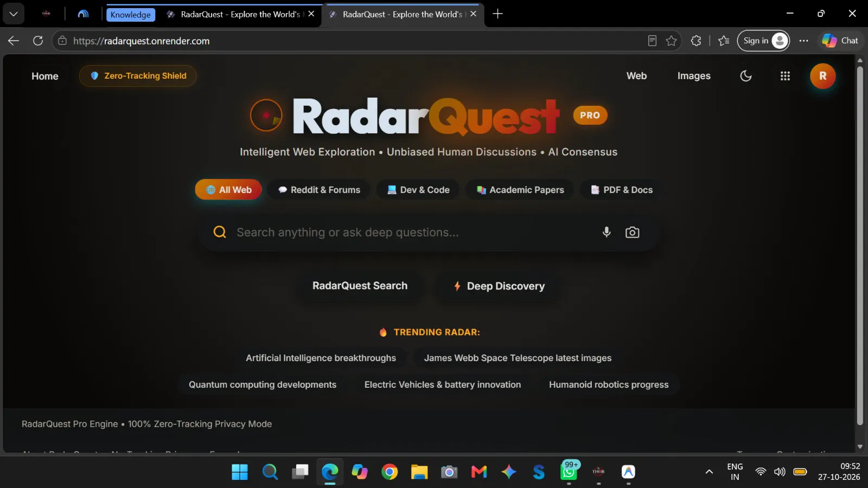Image resolution: width=868 pixels, height=488 pixels.
Task: Choose Quantum computing developments trend
Action: [x=263, y=384]
